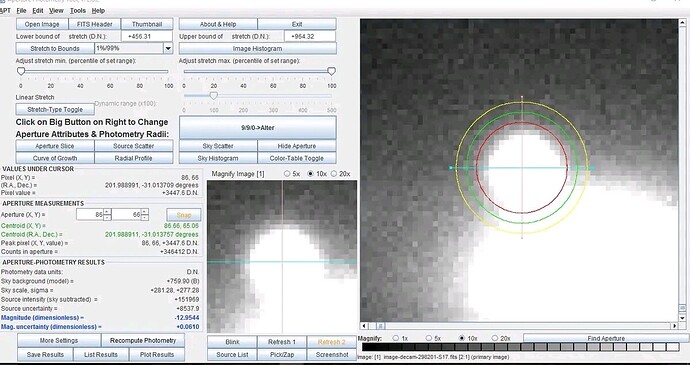Click the stretch min slider handle

click(21, 71)
